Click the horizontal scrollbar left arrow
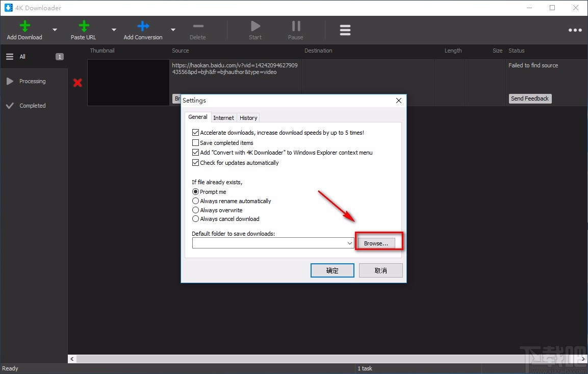The image size is (588, 374). click(x=72, y=359)
